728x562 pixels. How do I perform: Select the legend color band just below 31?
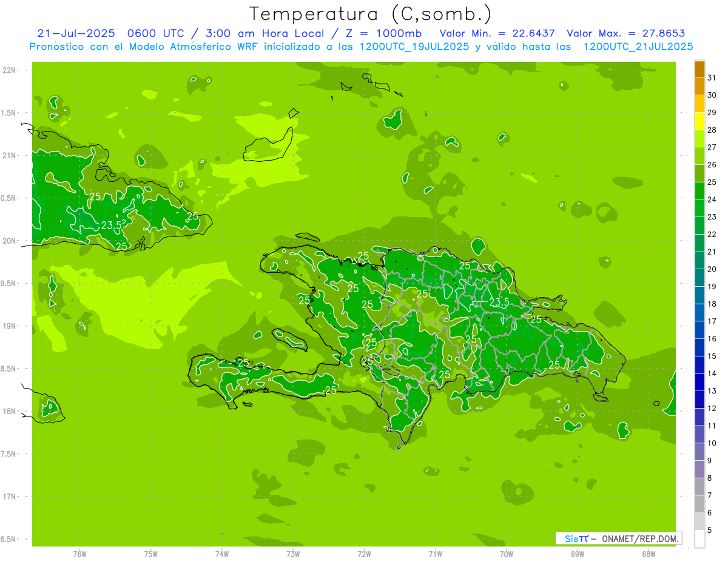(699, 86)
